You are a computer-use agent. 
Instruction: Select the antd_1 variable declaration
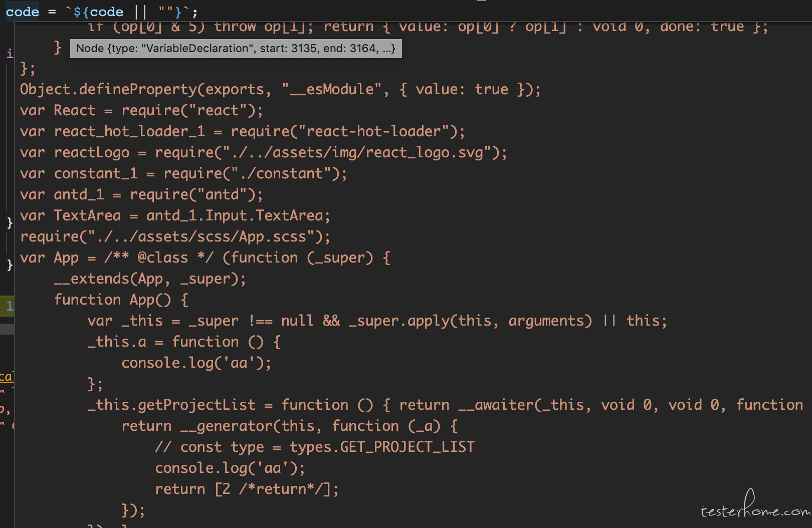click(141, 194)
